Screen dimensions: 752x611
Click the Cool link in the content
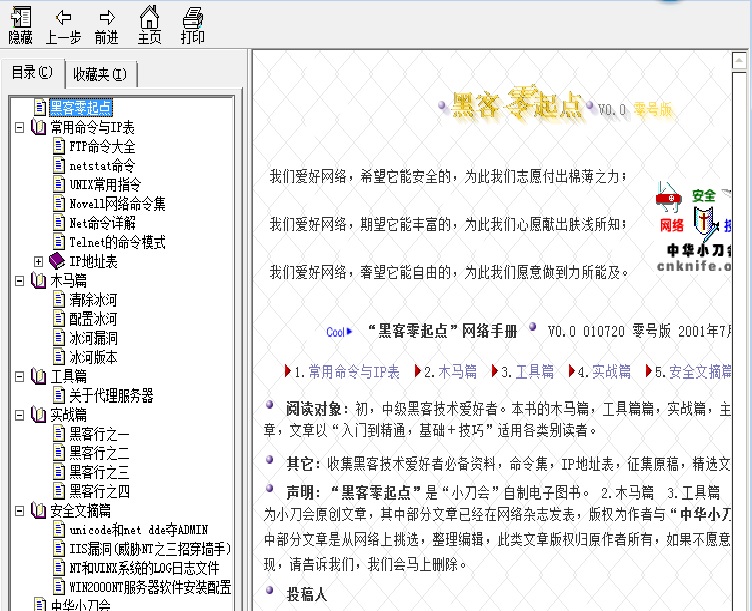[339, 332]
